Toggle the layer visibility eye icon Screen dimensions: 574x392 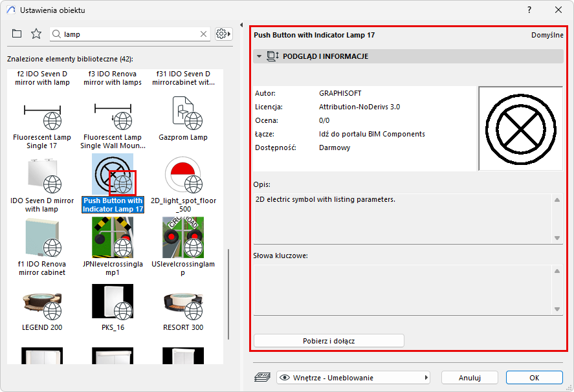click(x=285, y=377)
